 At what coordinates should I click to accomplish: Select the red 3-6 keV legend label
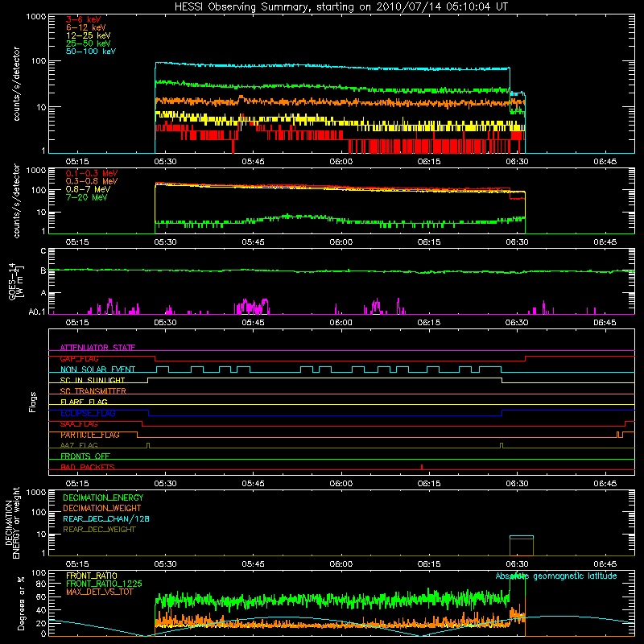[84, 19]
